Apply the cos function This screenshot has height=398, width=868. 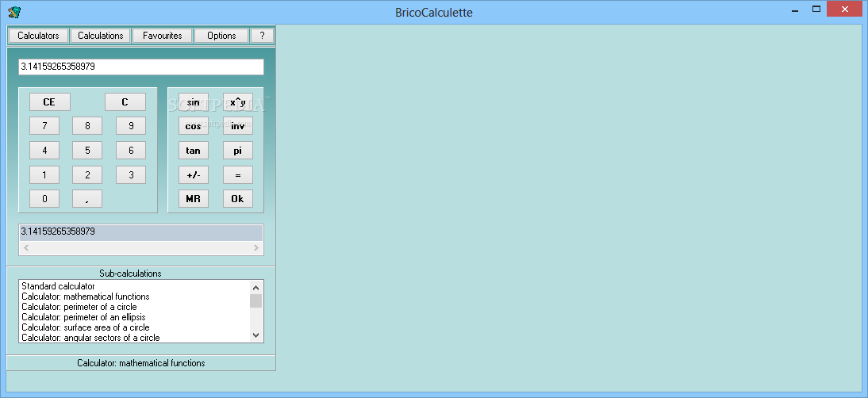(x=193, y=126)
